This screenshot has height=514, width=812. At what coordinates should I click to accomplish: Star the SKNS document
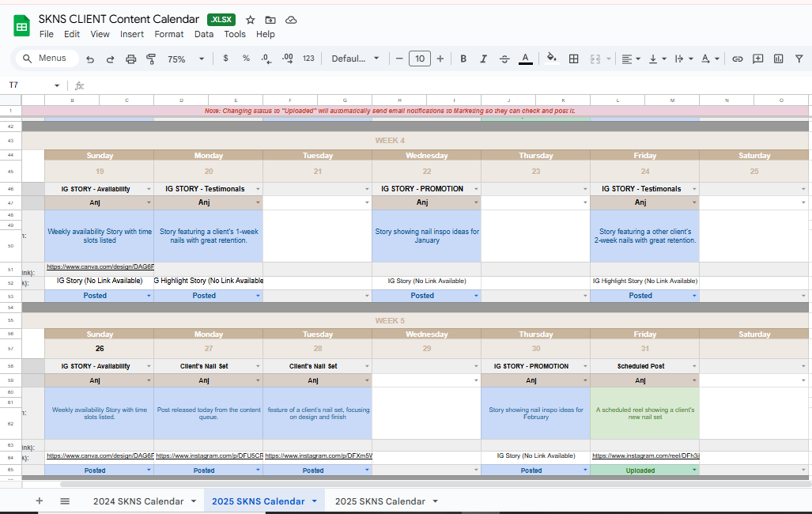click(251, 20)
